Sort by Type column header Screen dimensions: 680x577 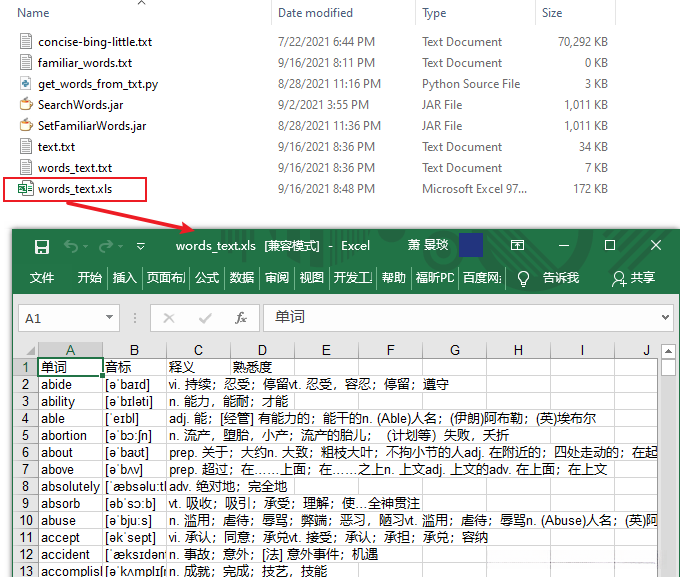(x=434, y=13)
